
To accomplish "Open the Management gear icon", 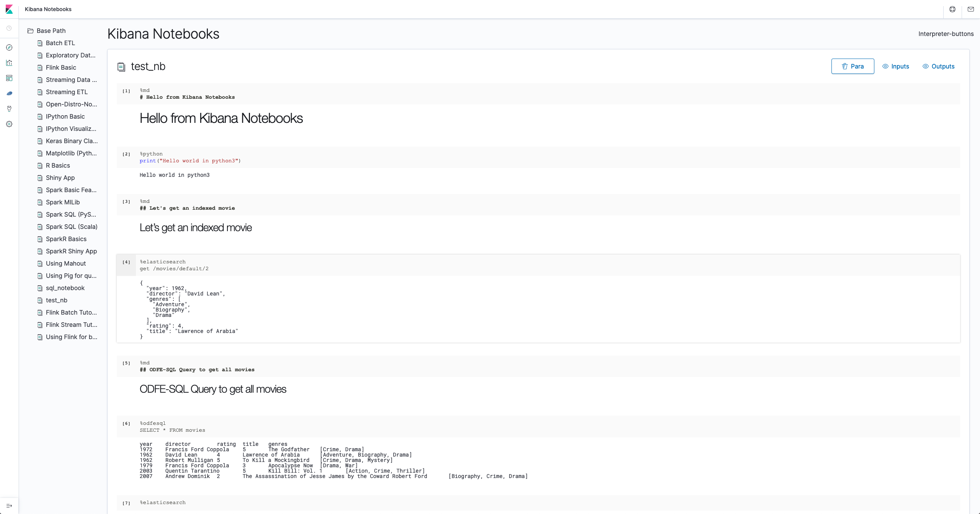I will (9, 124).
